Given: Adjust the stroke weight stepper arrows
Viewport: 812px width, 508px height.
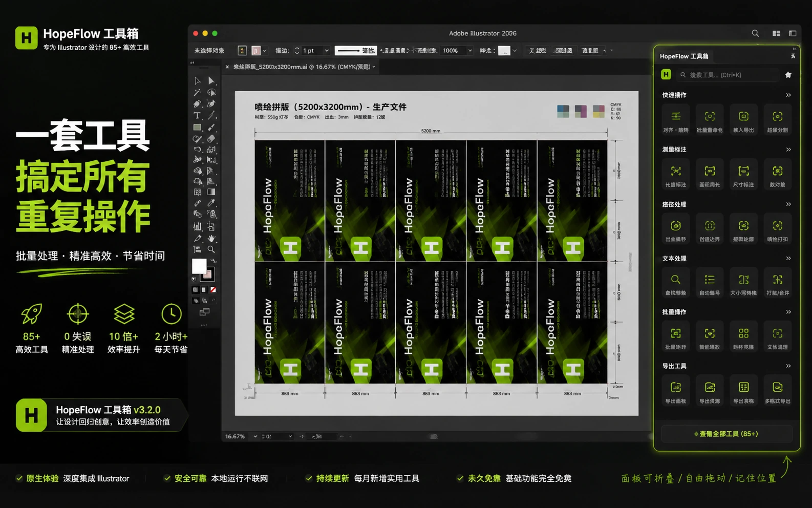Looking at the screenshot, I should (297, 51).
